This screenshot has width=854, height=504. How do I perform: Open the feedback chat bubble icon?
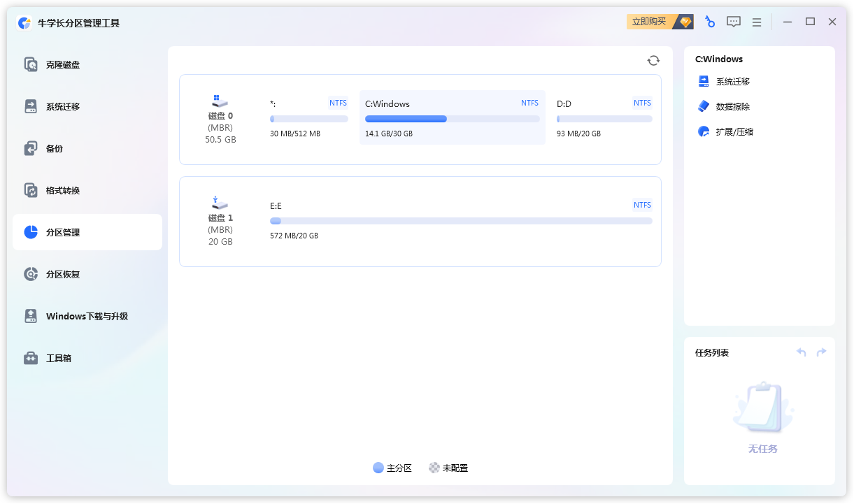pos(733,22)
